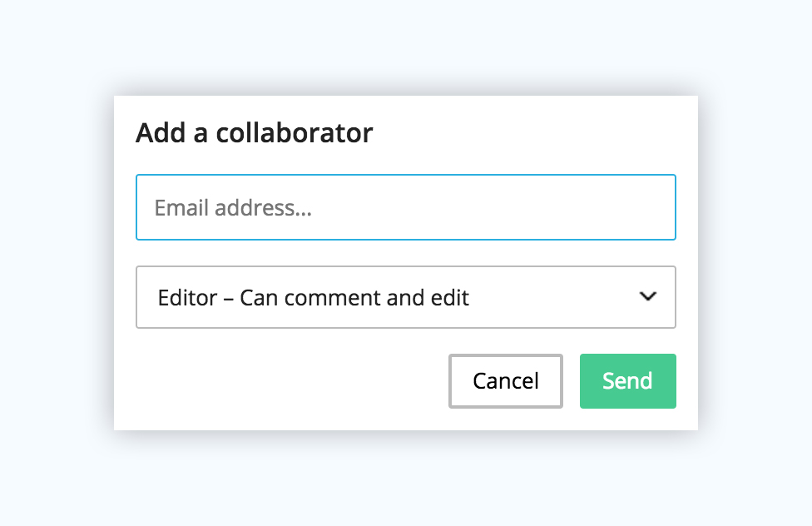Click the down arrow icon beside Editor

648,296
